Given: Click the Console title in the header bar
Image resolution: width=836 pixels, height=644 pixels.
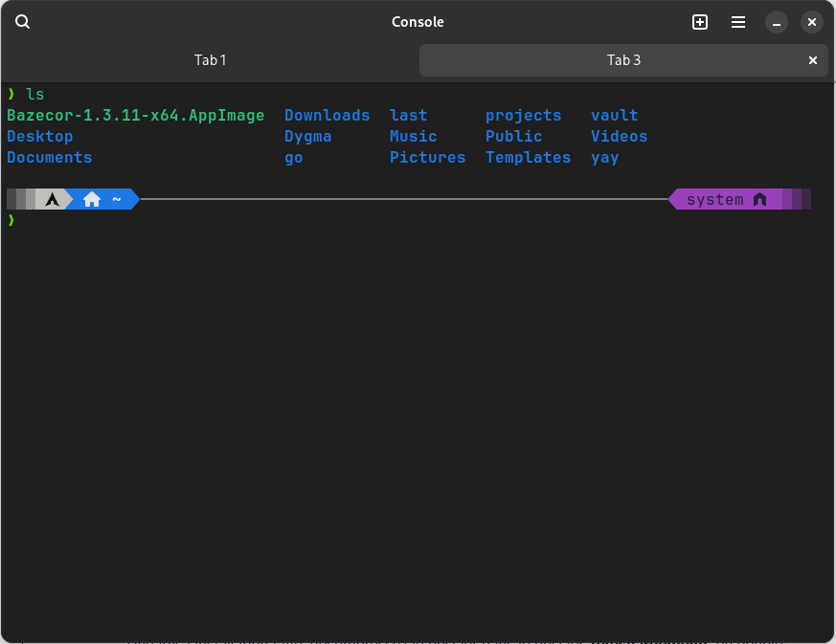Looking at the screenshot, I should coord(418,22).
